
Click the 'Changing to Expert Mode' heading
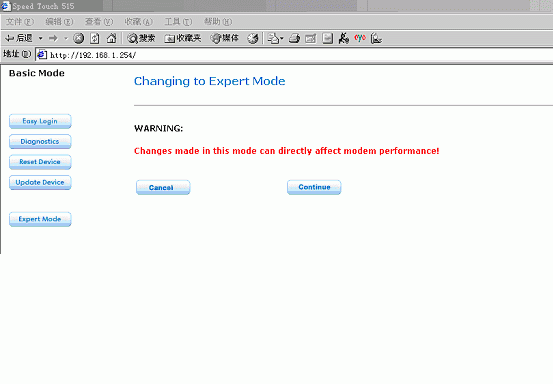click(209, 81)
